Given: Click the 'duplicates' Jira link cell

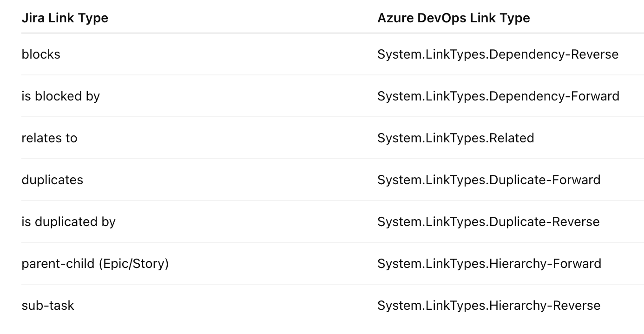Looking at the screenshot, I should (52, 180).
